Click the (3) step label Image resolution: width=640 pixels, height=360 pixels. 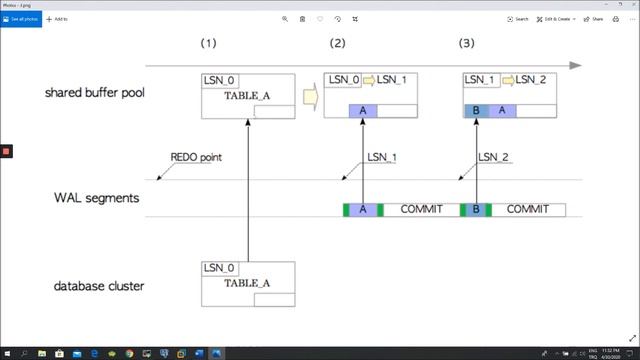467,43
